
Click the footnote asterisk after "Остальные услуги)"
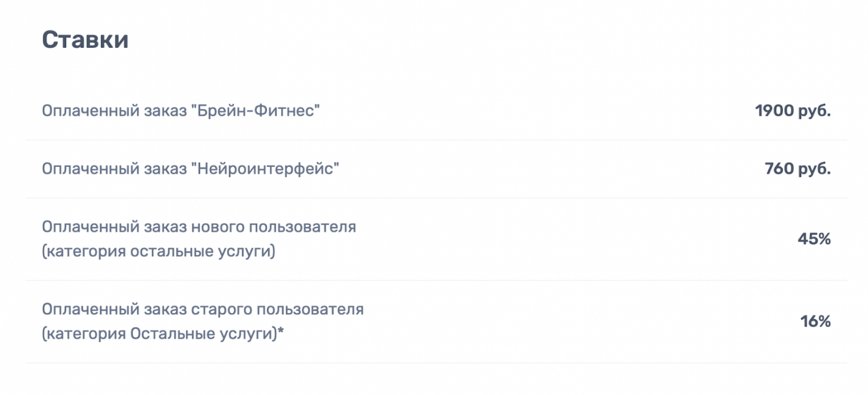pyautogui.click(x=281, y=331)
